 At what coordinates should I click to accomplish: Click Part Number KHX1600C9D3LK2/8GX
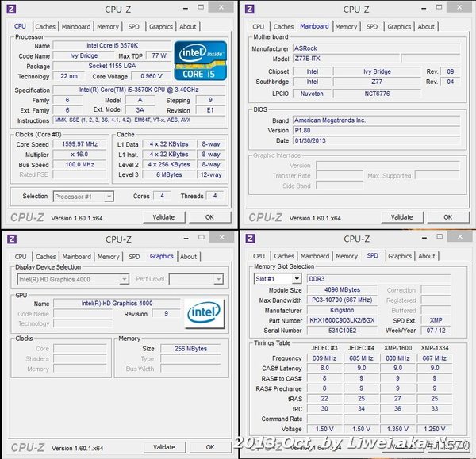pyautogui.click(x=342, y=320)
